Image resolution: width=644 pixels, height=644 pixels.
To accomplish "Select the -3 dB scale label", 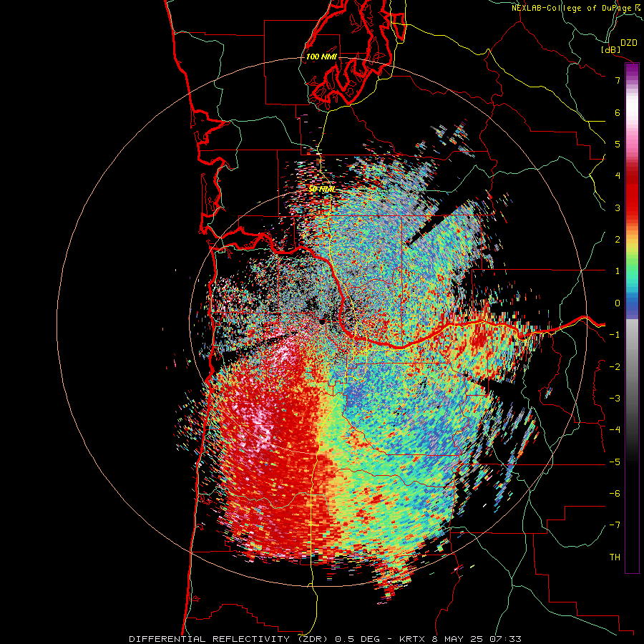I will tap(615, 399).
